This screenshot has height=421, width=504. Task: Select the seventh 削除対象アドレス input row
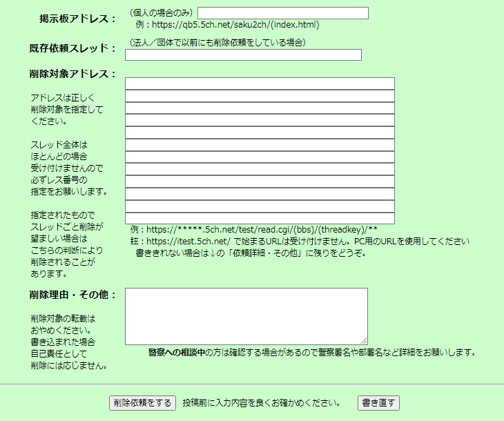(x=260, y=157)
